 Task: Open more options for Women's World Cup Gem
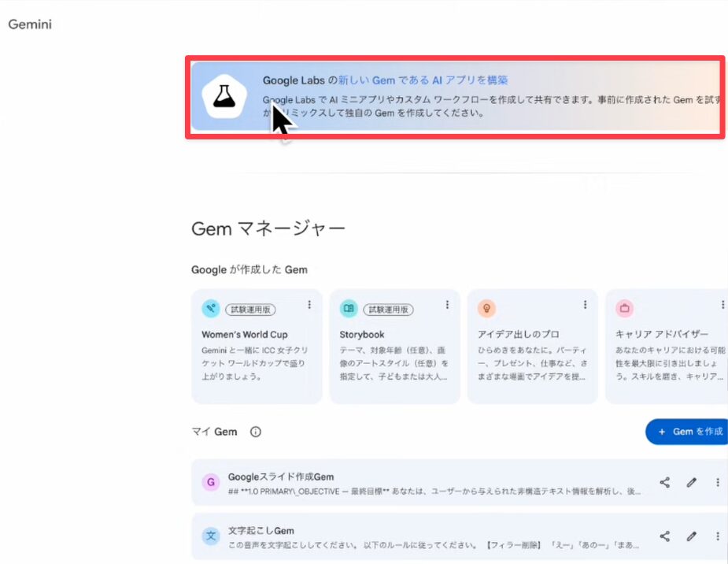(309, 305)
